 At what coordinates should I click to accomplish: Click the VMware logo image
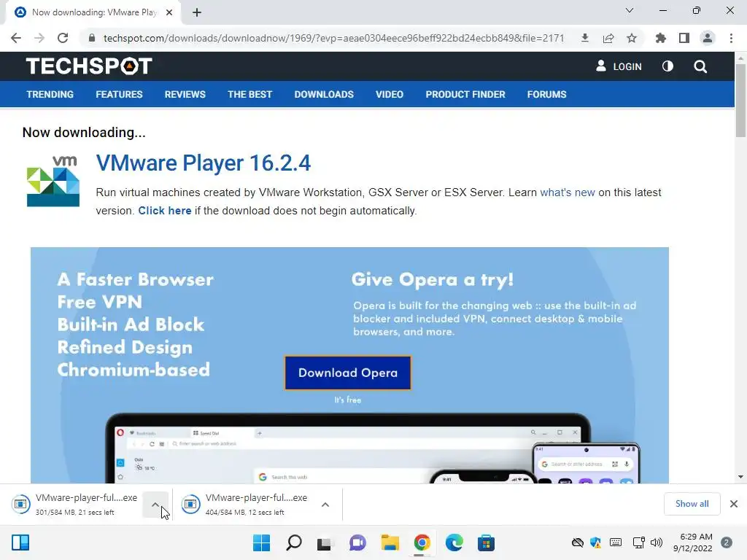click(53, 181)
